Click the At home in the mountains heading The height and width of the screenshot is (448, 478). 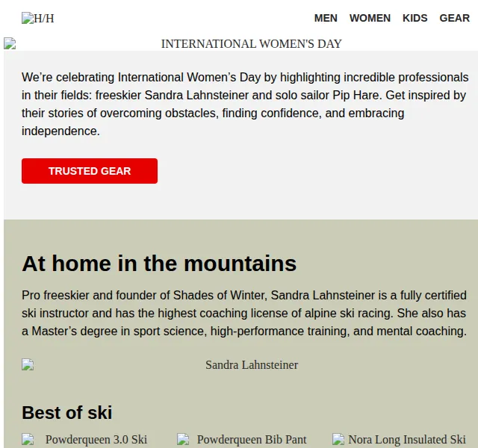click(x=159, y=264)
